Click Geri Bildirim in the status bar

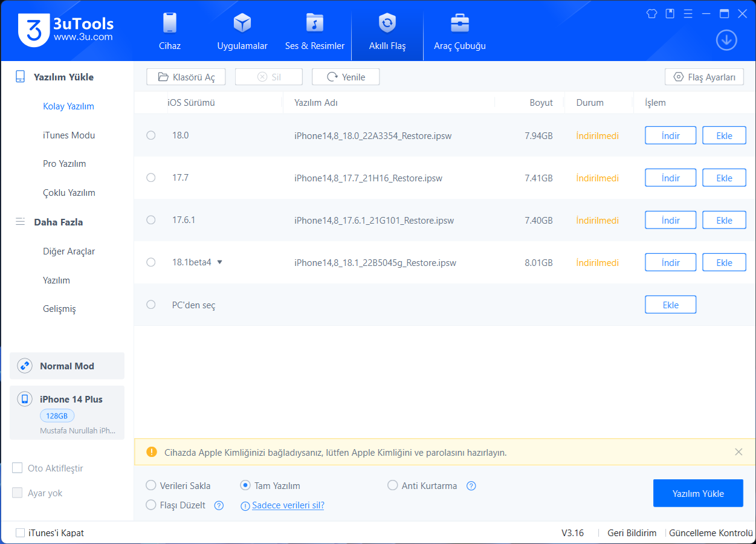tap(632, 533)
